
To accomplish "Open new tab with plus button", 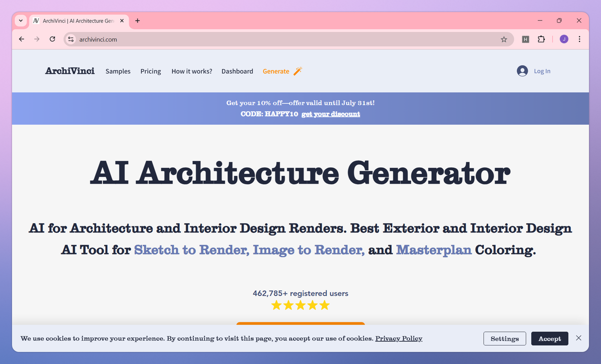I will click(x=138, y=21).
